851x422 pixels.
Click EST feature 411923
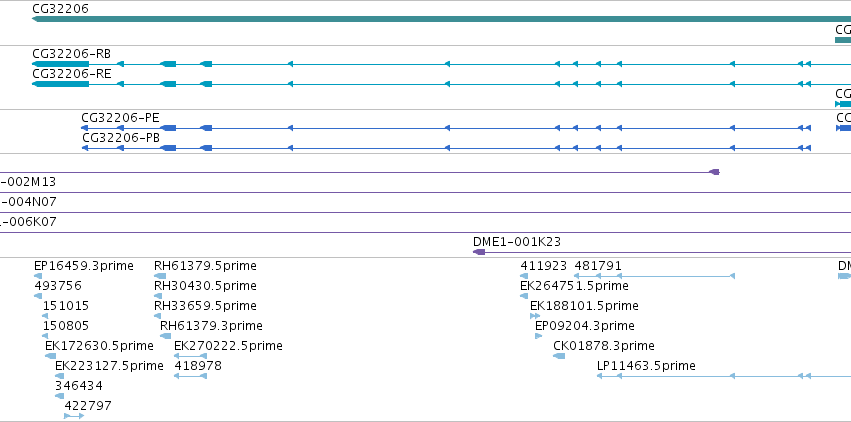pos(543,266)
